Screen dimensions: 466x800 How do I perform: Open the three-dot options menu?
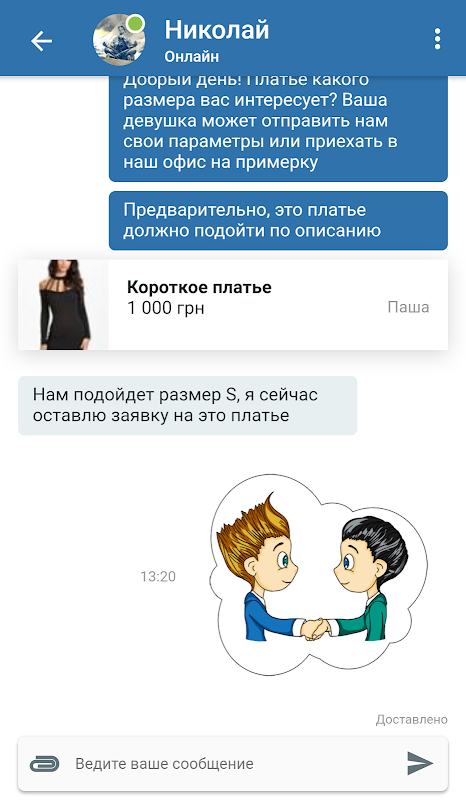(x=437, y=39)
